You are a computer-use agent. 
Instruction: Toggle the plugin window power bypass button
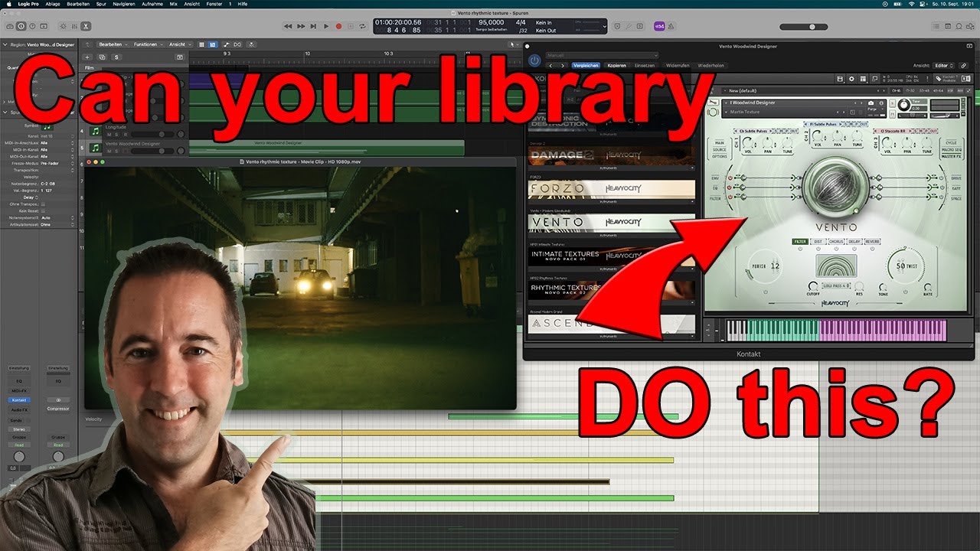coord(534,61)
